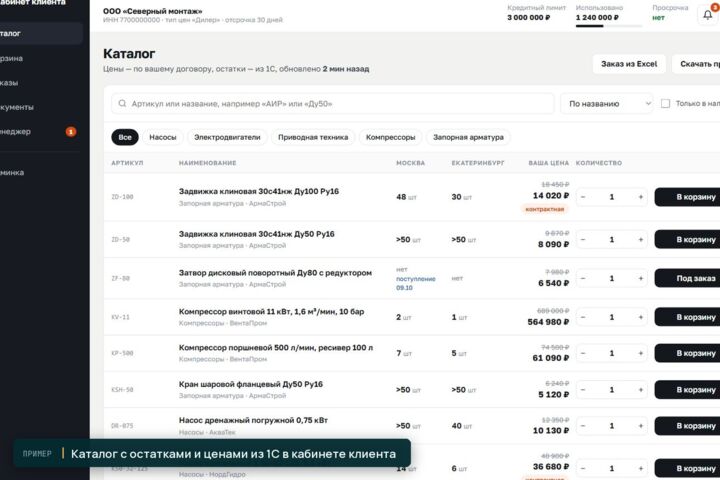Add Компрессор винтовой to cart
Screen dimensions: 720x480
687,317
